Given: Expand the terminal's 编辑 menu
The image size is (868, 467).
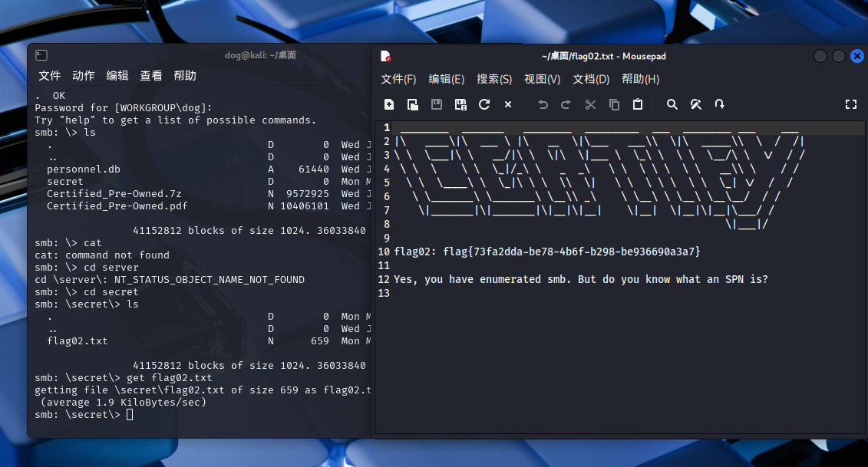Looking at the screenshot, I should (117, 75).
